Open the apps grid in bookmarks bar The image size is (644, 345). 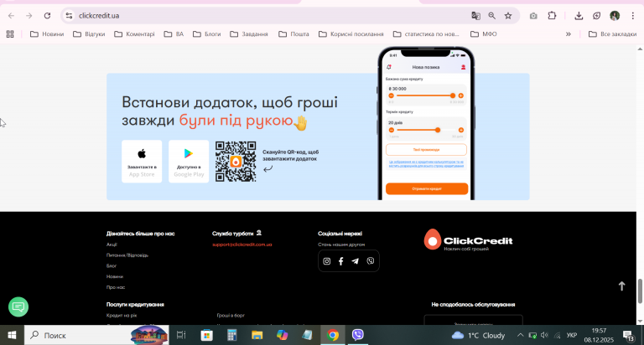coord(10,34)
